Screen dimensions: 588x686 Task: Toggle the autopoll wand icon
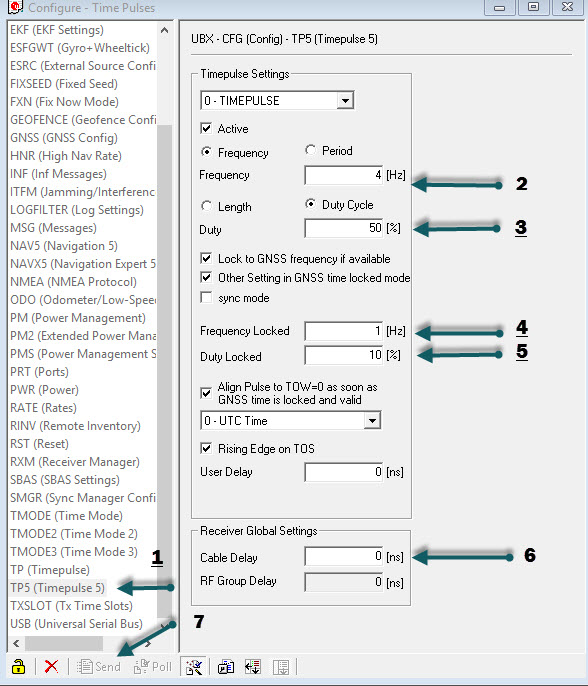pyautogui.click(x=194, y=667)
